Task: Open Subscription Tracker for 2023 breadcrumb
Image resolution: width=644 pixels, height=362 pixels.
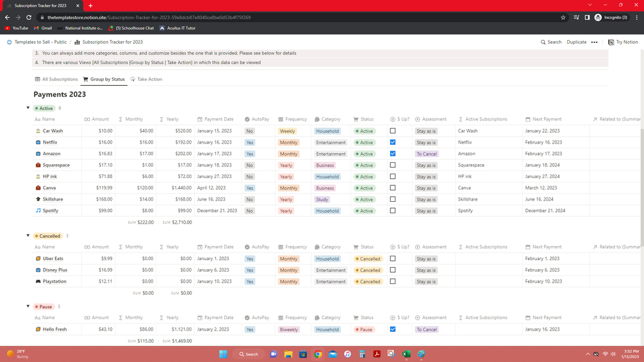Action: (x=109, y=42)
